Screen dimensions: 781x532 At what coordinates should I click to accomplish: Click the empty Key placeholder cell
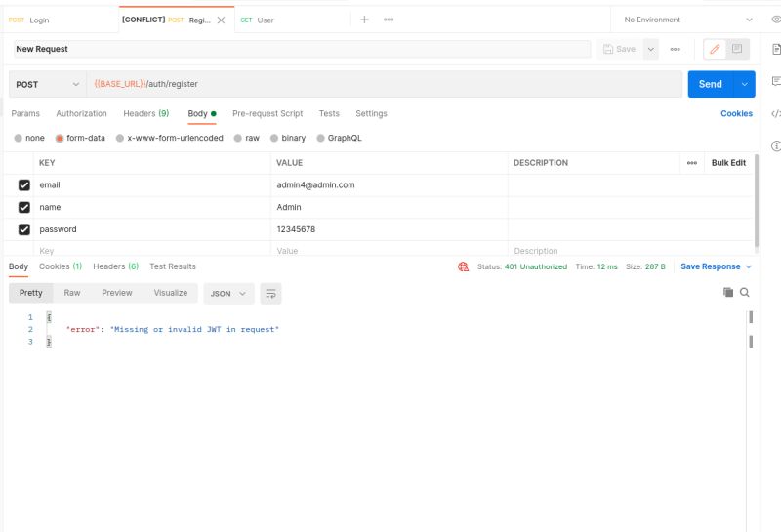(x=152, y=250)
